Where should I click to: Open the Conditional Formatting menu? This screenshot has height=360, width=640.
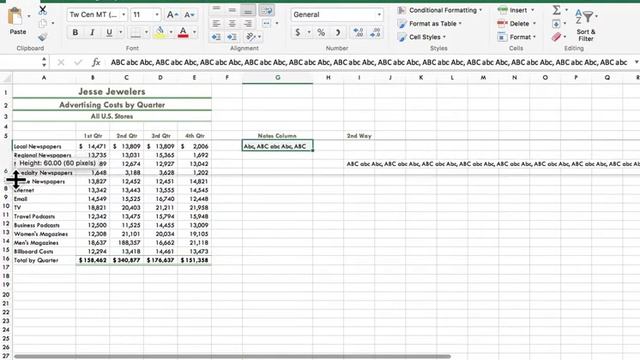440,10
